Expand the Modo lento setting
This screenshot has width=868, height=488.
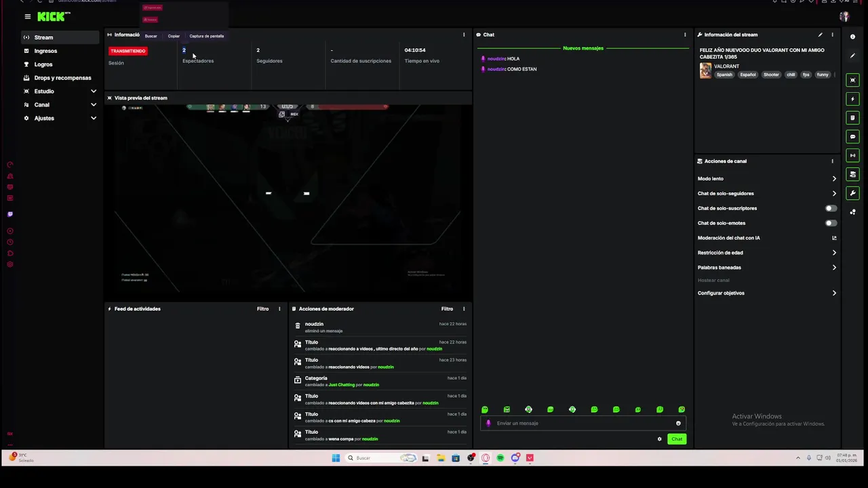click(767, 179)
